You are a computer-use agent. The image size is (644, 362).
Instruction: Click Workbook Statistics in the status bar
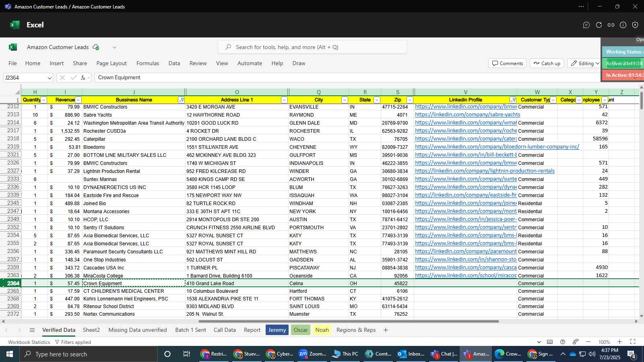29,342
